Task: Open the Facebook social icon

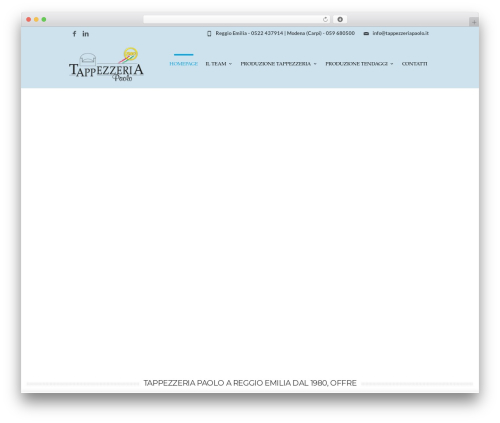Action: [x=74, y=34]
